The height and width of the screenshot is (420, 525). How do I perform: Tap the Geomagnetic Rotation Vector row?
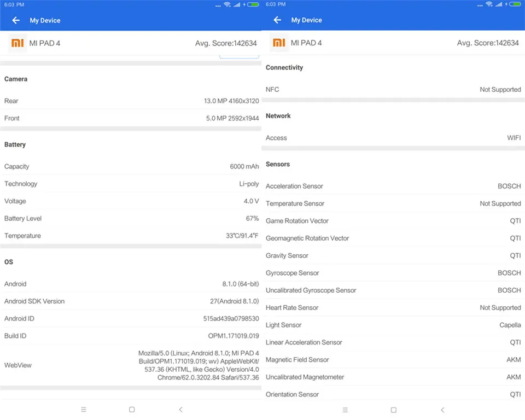tap(393, 238)
